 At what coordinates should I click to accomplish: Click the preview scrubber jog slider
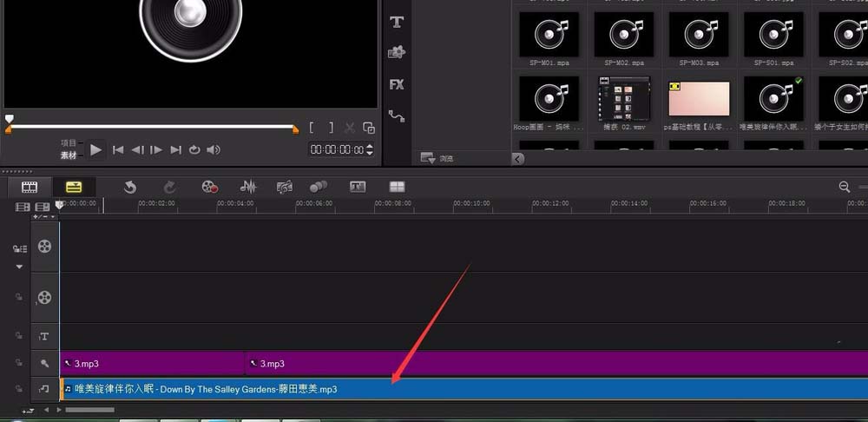pyautogui.click(x=9, y=118)
